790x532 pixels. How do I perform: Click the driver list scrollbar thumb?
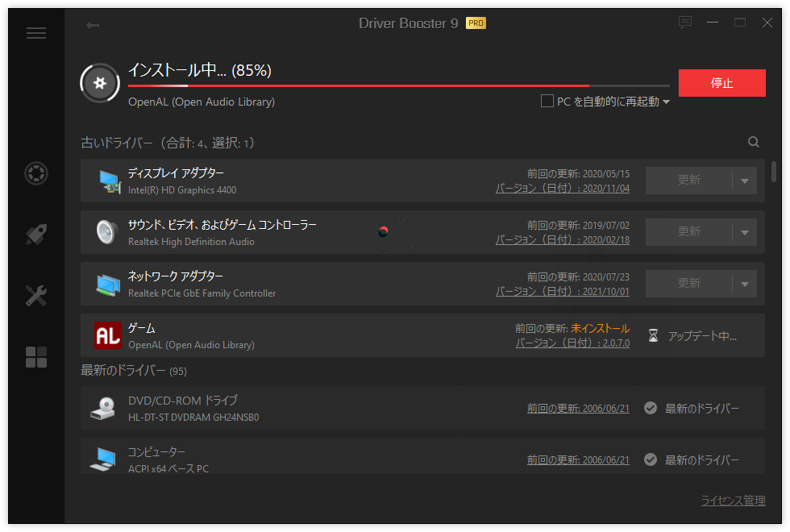click(773, 172)
